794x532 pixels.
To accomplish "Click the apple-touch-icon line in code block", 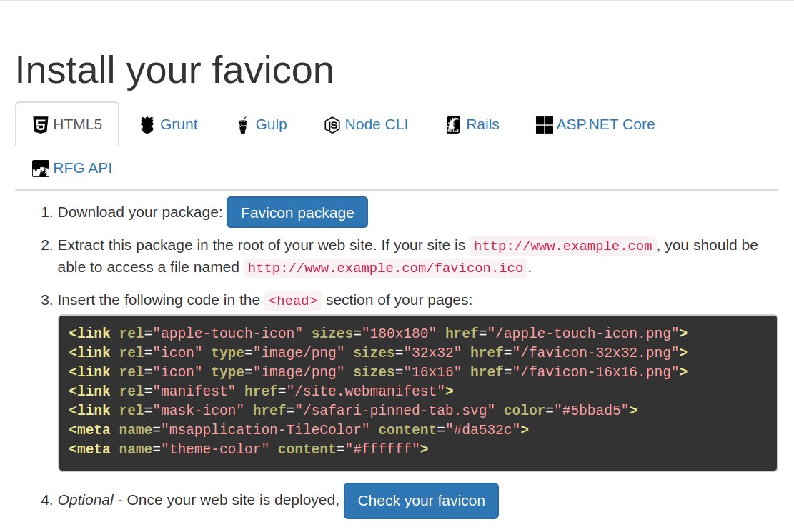I will [x=378, y=333].
